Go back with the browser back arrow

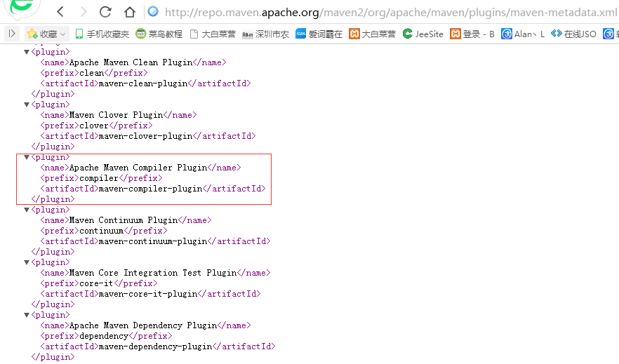[60, 12]
